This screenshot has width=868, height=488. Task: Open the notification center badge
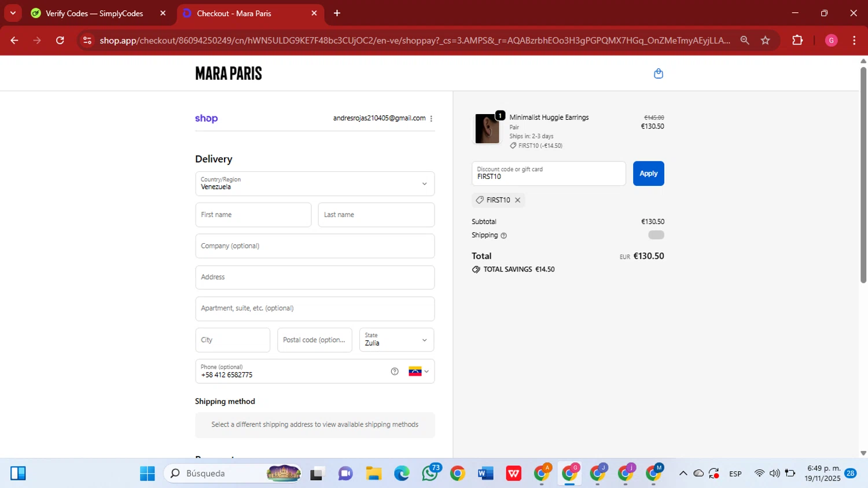[851, 474]
